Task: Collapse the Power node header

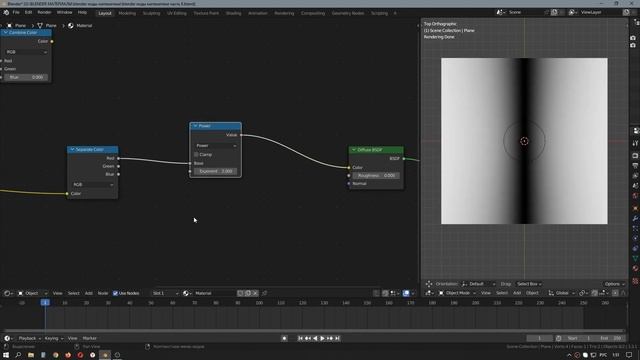Action: 195,126
